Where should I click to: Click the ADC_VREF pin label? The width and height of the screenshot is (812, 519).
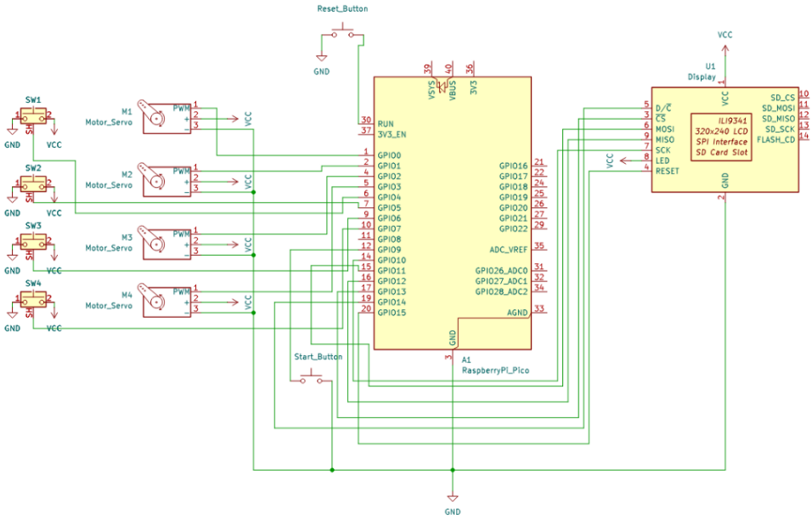[x=509, y=250]
